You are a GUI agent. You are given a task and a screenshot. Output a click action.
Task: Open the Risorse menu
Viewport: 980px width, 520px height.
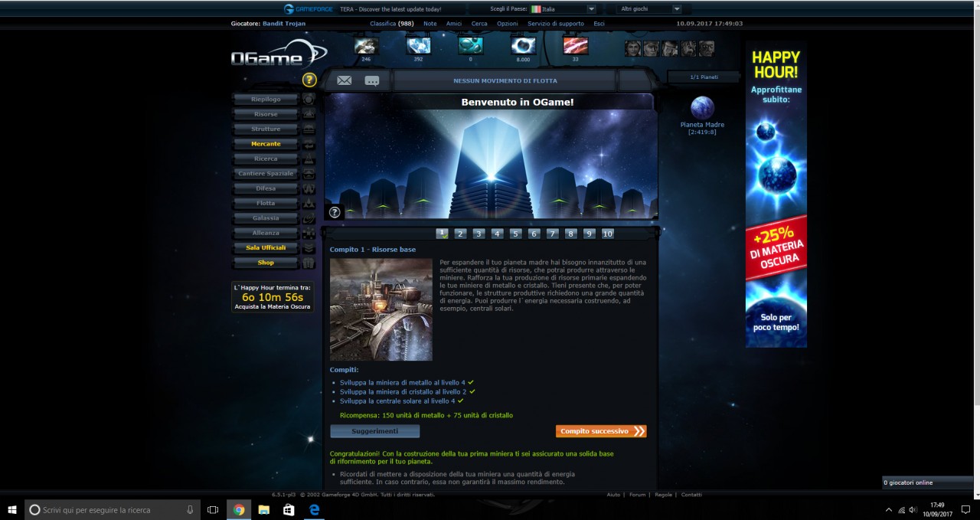(x=266, y=114)
